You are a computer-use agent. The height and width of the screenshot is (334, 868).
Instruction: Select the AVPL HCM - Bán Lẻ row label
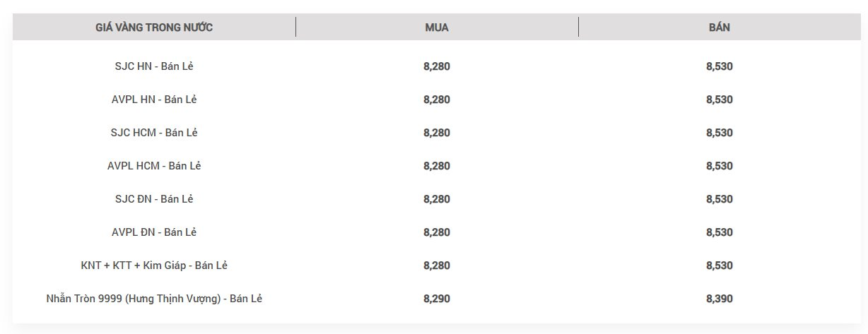(x=154, y=166)
